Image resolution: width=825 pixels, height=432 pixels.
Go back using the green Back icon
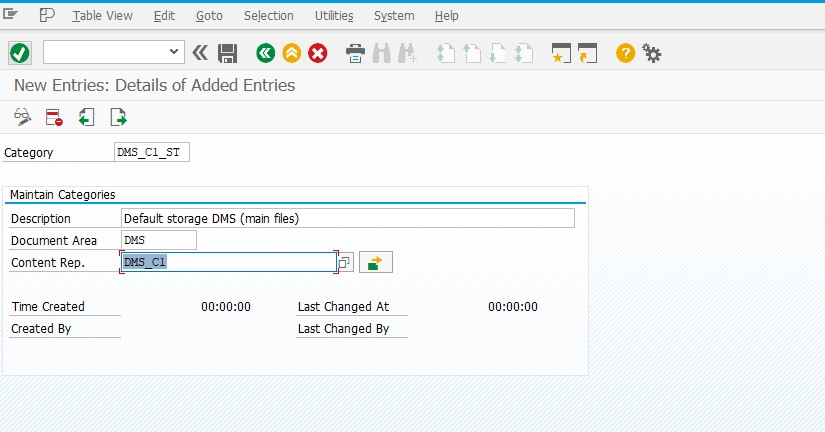(266, 53)
